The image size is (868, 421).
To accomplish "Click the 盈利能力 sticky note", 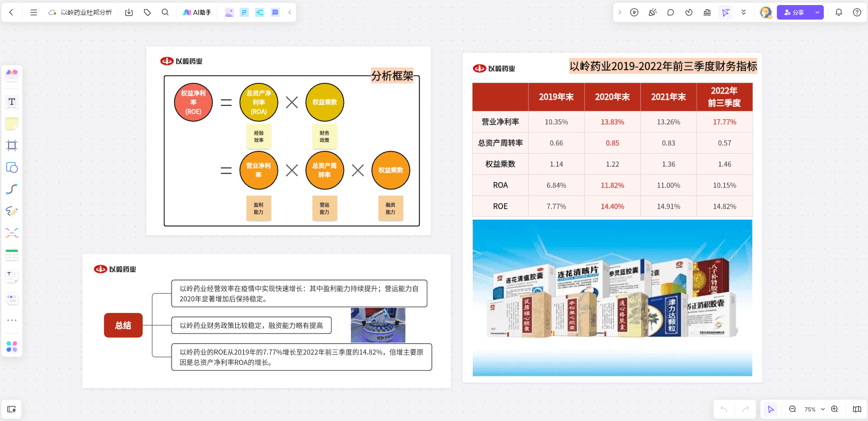I will [x=258, y=208].
